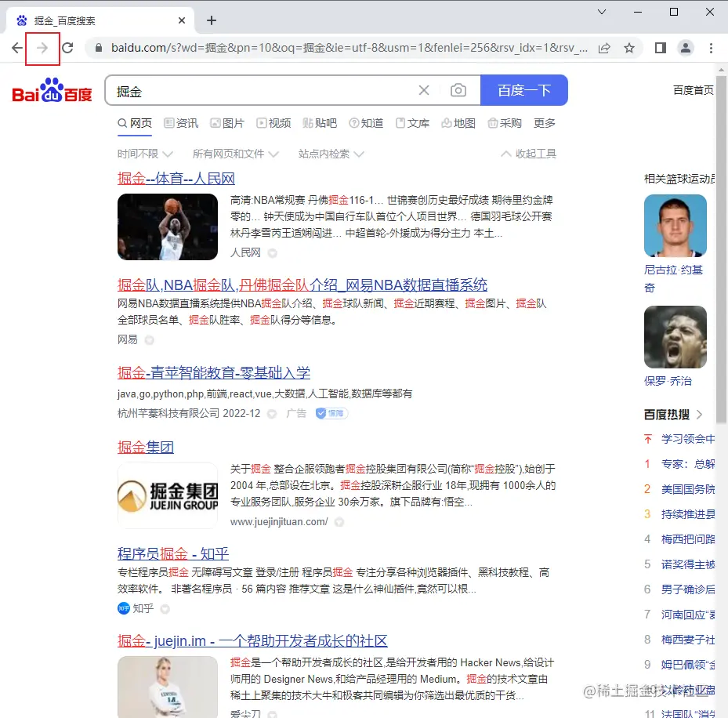Click the 网易 source badge icon
This screenshot has width=728, height=718.
[x=149, y=340]
